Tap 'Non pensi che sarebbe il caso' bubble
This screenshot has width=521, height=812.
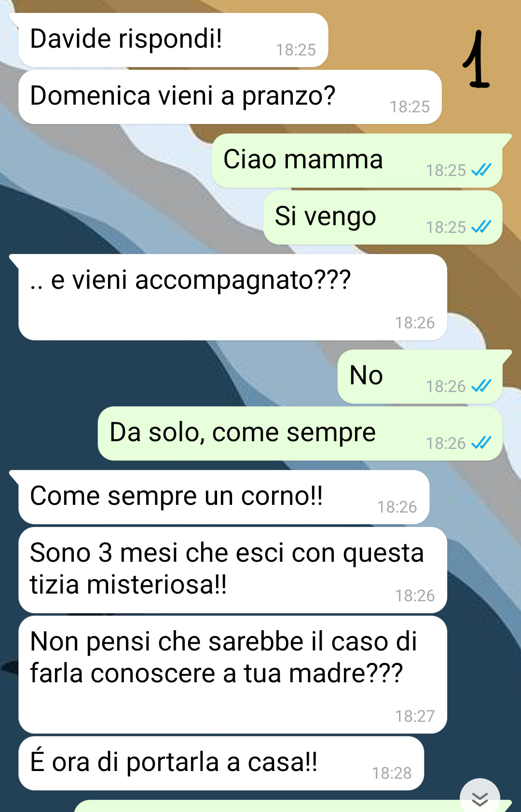(x=233, y=675)
